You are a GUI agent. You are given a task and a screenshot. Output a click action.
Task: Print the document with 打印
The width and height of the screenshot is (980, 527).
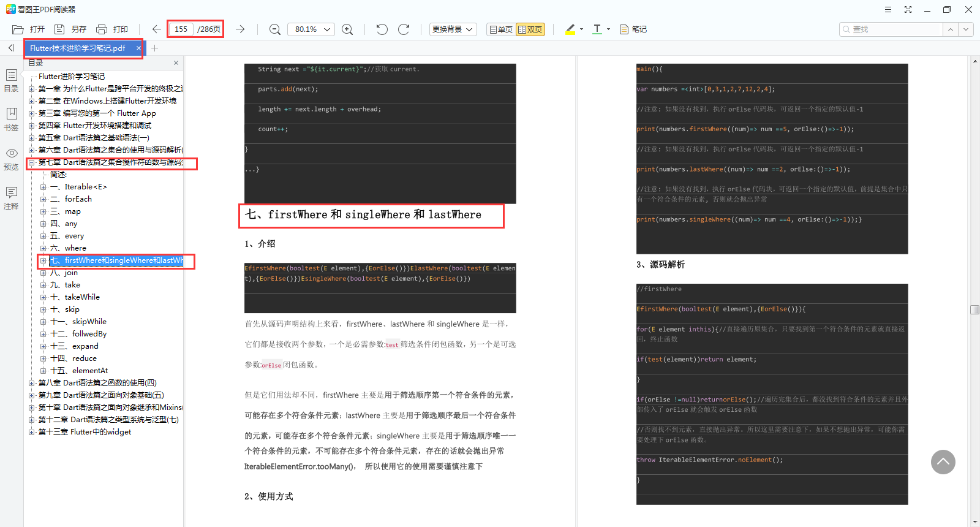(x=112, y=29)
